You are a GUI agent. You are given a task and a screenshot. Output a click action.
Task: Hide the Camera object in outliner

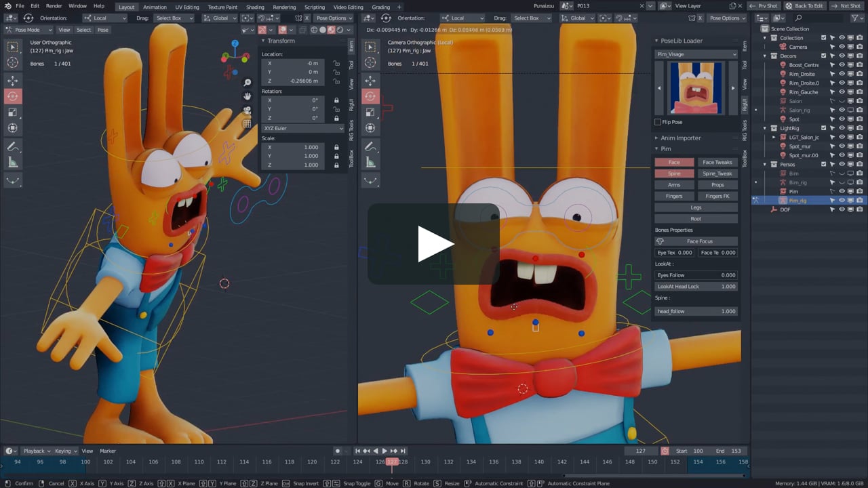[x=842, y=47]
